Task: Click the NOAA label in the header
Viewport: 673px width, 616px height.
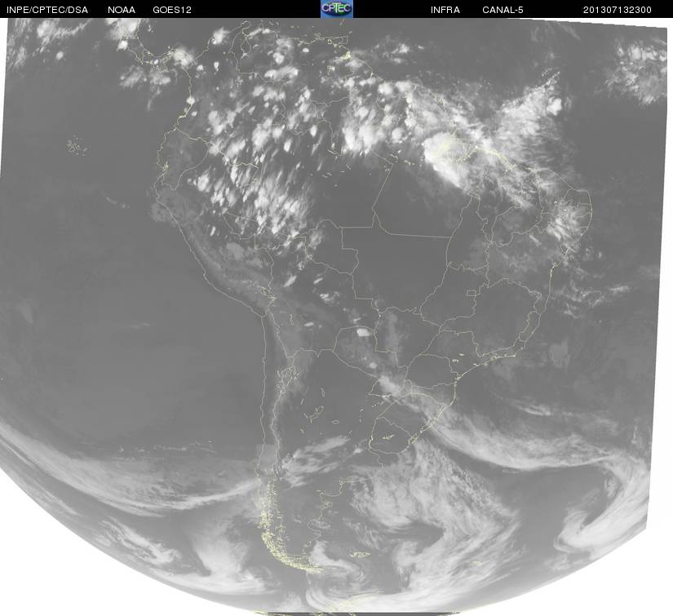Action: pos(122,10)
